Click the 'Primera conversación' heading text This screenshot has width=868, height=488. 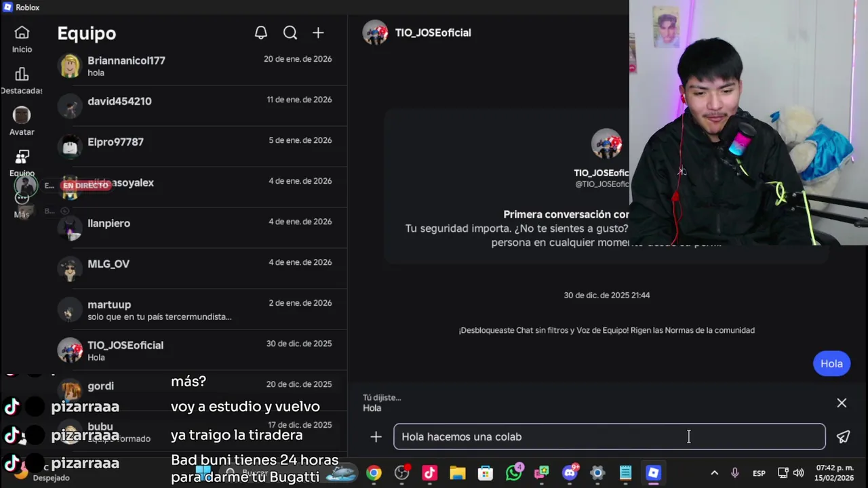(x=566, y=214)
